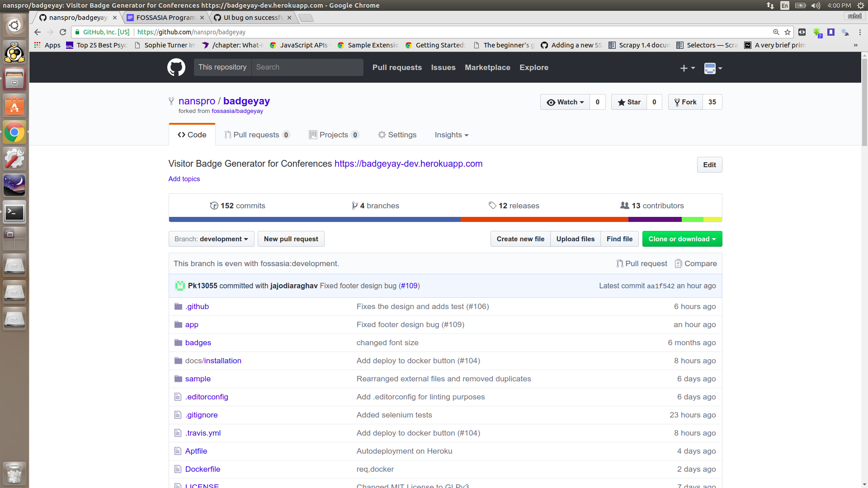The width and height of the screenshot is (868, 488).
Task: Open the Dockerfile file
Action: pyautogui.click(x=203, y=469)
